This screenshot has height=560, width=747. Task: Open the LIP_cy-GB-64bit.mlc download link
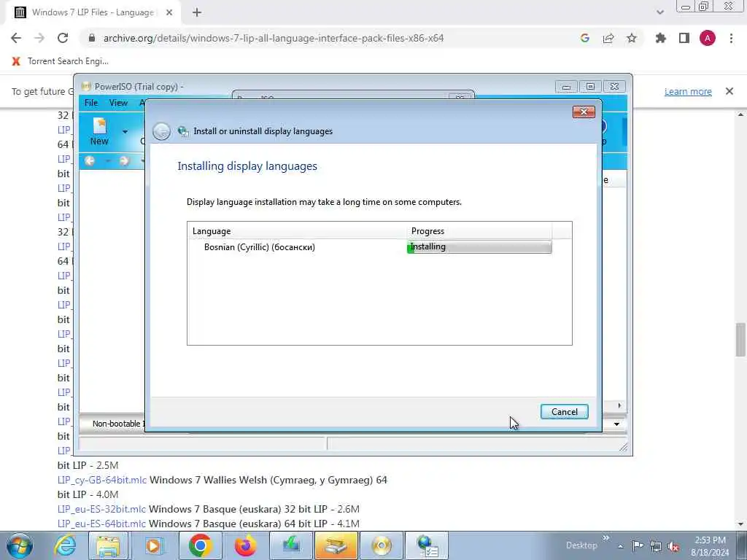click(102, 480)
